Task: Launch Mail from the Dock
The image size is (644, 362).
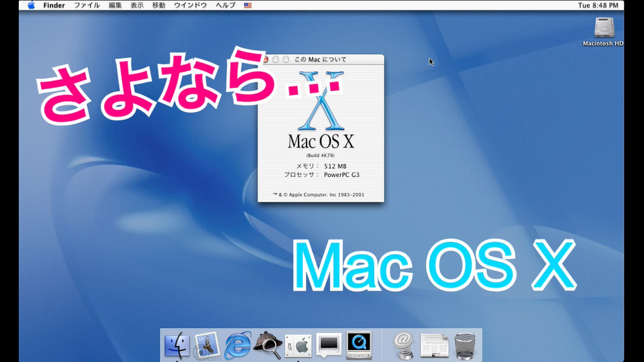Action: click(x=207, y=346)
